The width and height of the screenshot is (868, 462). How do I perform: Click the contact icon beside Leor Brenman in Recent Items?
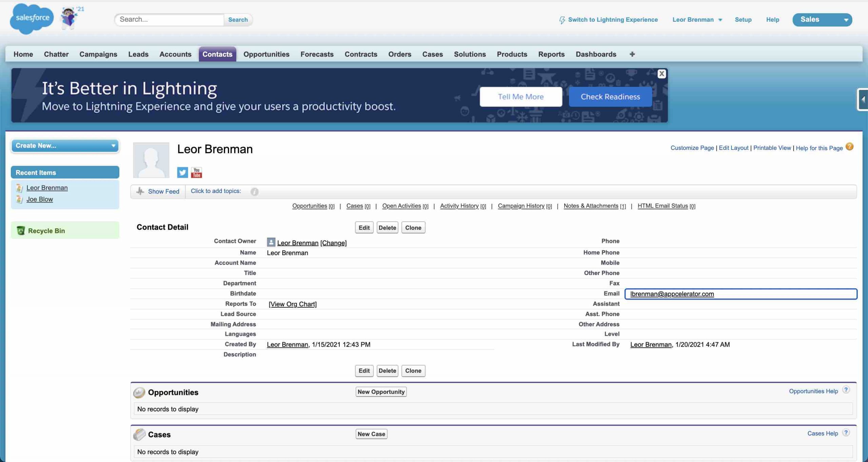click(x=19, y=188)
